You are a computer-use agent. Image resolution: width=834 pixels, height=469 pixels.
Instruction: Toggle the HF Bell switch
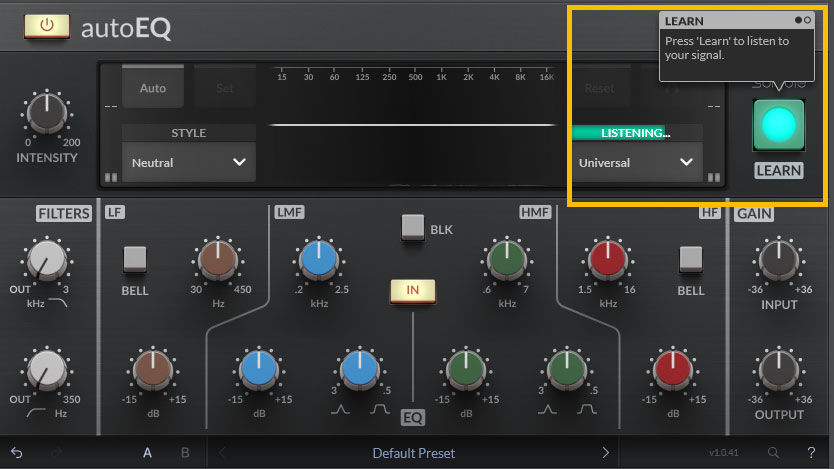pos(691,259)
